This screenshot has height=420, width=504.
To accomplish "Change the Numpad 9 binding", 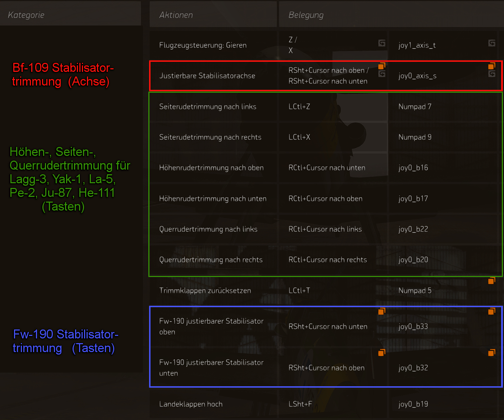I will pyautogui.click(x=415, y=137).
